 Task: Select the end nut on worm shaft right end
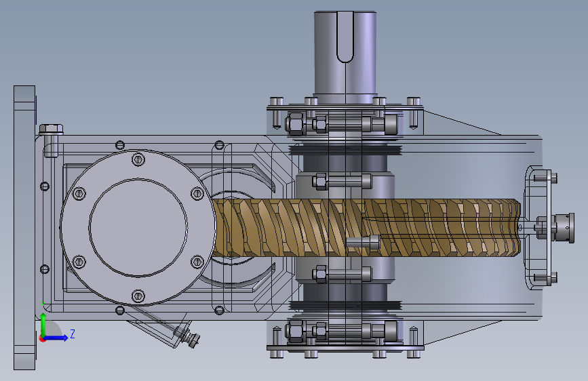564,228
